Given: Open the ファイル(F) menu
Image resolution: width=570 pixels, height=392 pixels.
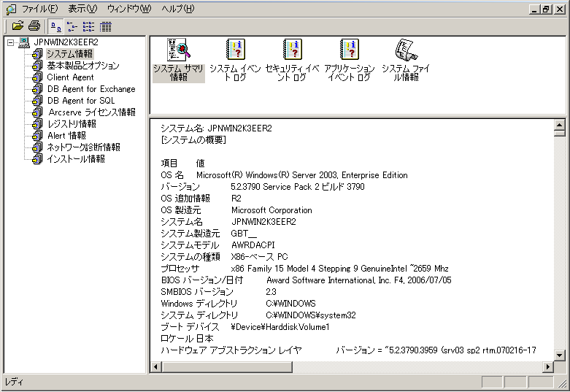Looking at the screenshot, I should click(39, 9).
